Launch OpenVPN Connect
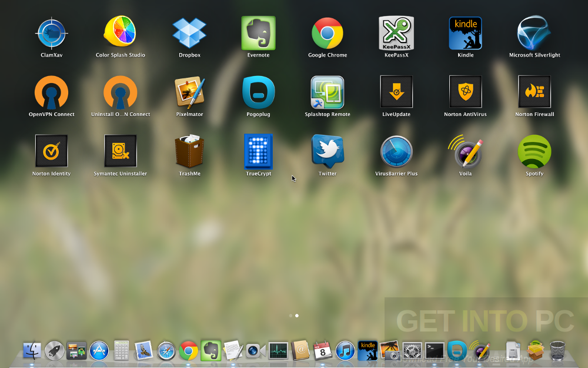588x368 pixels. point(51,92)
